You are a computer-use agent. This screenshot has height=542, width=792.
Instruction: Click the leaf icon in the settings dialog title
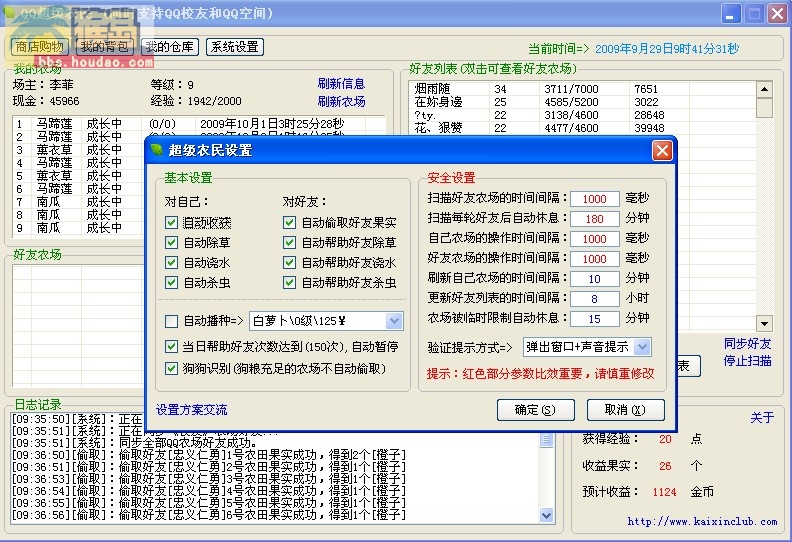click(x=157, y=150)
